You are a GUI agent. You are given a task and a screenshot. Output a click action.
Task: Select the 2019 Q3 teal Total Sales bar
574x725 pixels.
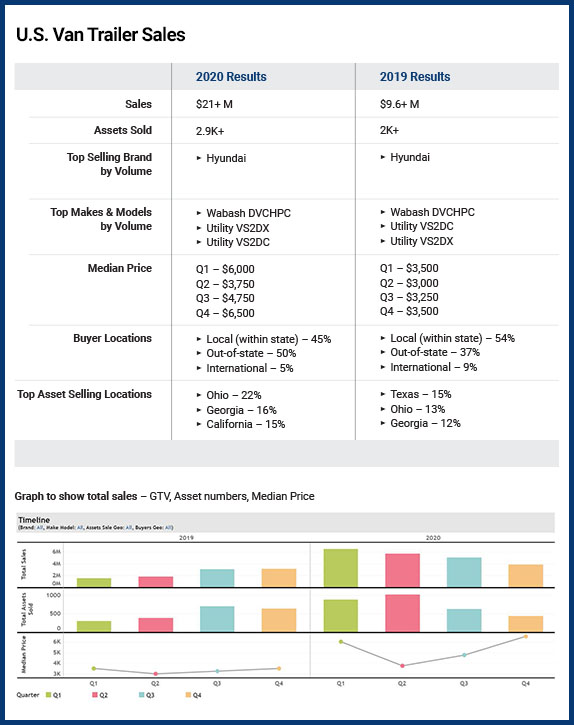coord(217,578)
